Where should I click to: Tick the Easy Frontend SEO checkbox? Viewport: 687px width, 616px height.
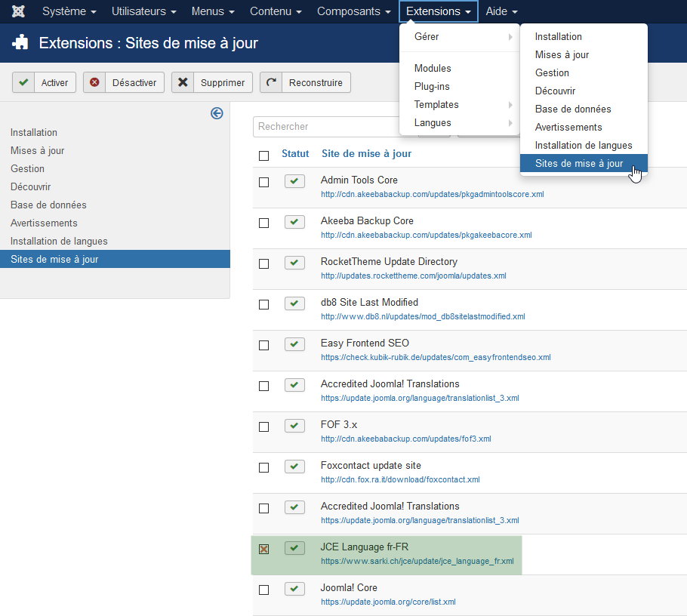coord(263,345)
